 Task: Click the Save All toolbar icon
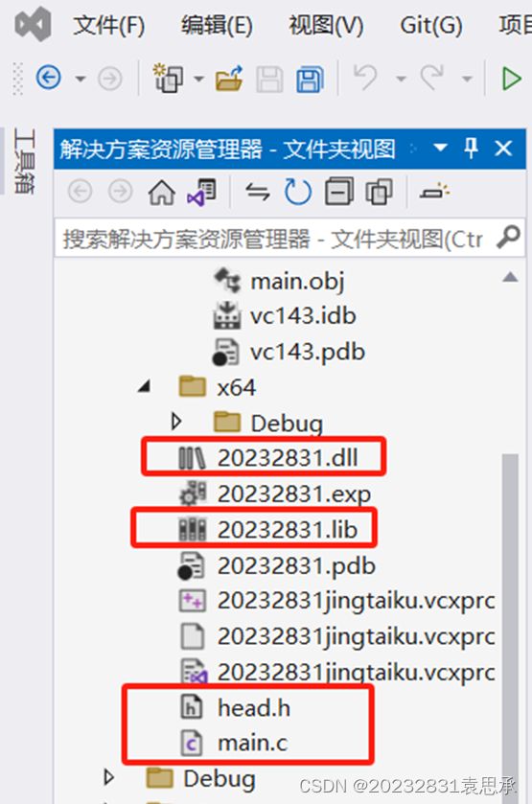(x=310, y=79)
